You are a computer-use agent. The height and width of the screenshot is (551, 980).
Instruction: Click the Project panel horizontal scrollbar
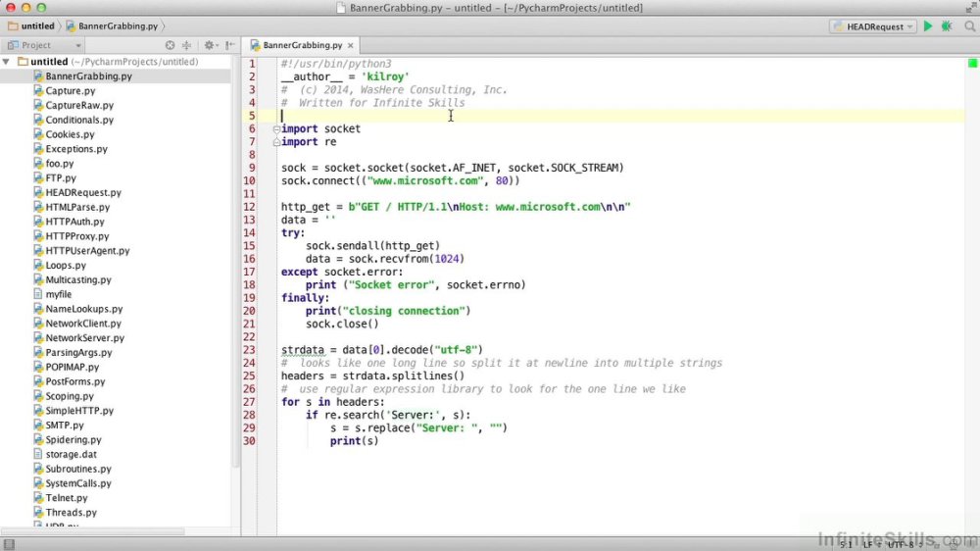92,531
